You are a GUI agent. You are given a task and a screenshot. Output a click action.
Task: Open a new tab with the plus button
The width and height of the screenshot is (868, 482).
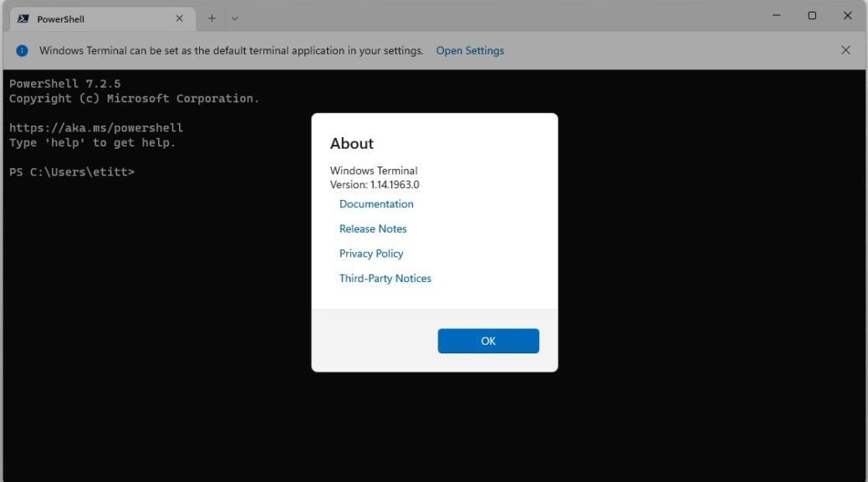pyautogui.click(x=212, y=18)
